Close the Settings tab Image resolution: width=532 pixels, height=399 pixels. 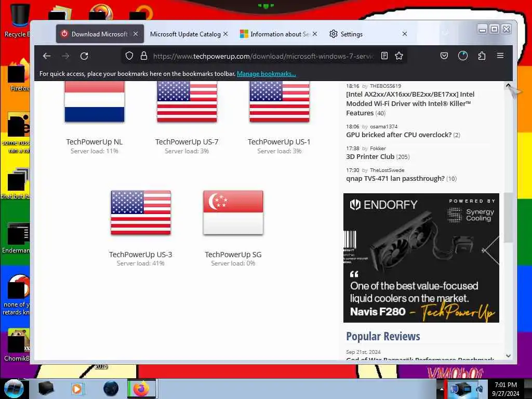point(404,34)
